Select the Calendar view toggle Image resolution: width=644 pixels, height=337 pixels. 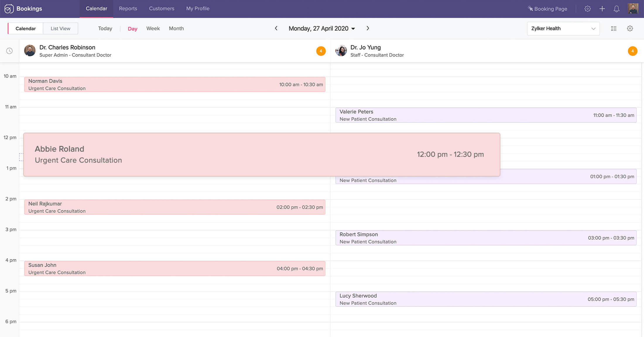point(25,28)
